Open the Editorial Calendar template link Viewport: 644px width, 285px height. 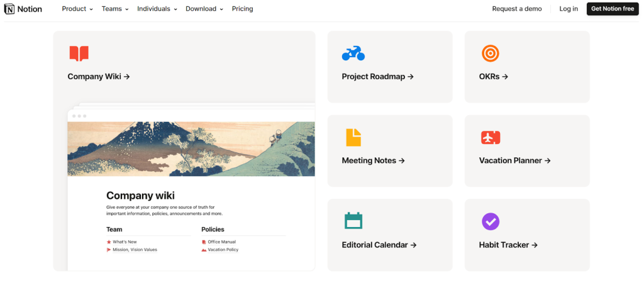coord(379,245)
